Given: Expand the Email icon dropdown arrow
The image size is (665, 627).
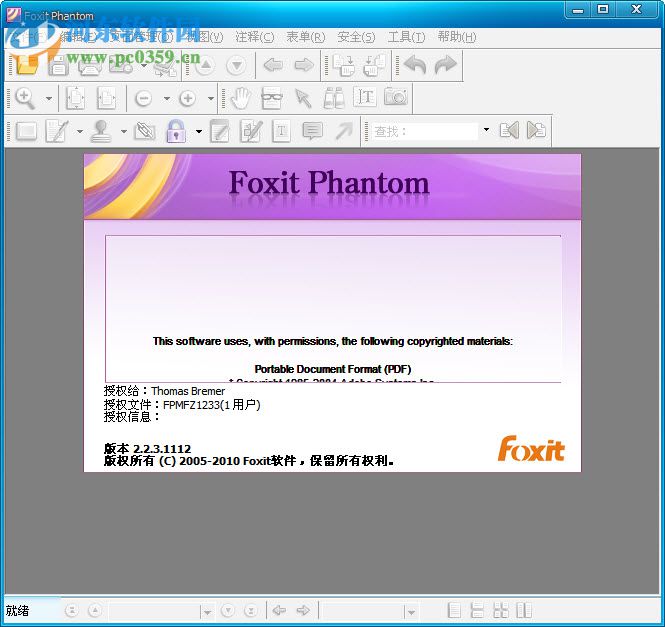Looking at the screenshot, I should [x=144, y=66].
